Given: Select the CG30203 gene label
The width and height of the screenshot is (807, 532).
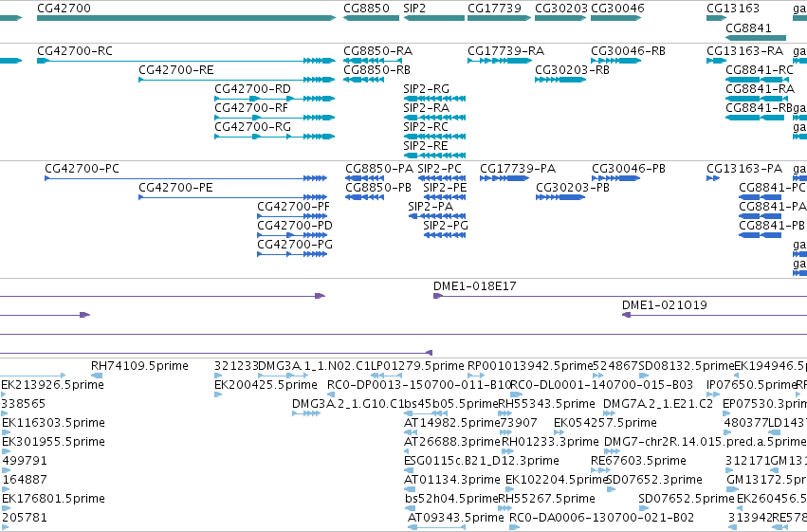Looking at the screenshot, I should [561, 9].
